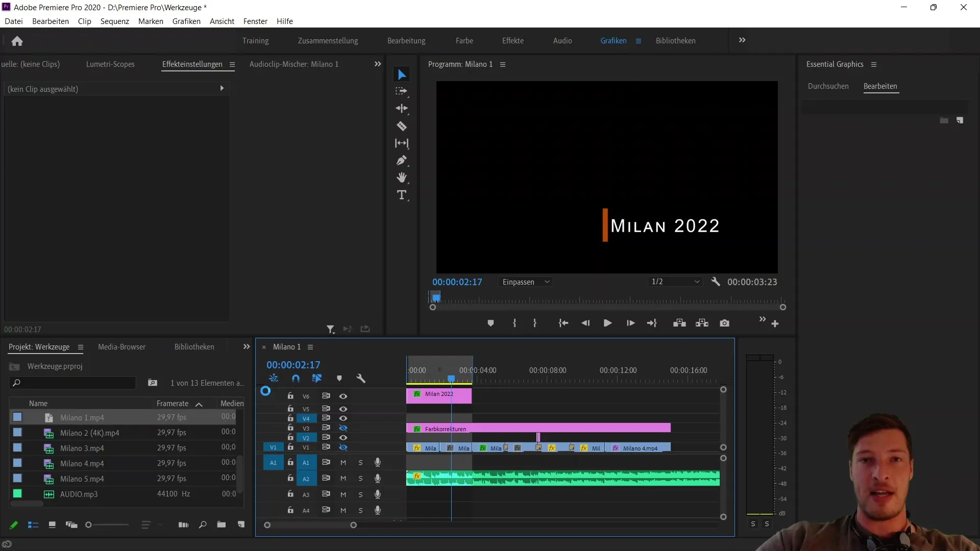Click the Extract button
This screenshot has height=551, width=980.
pyautogui.click(x=702, y=323)
